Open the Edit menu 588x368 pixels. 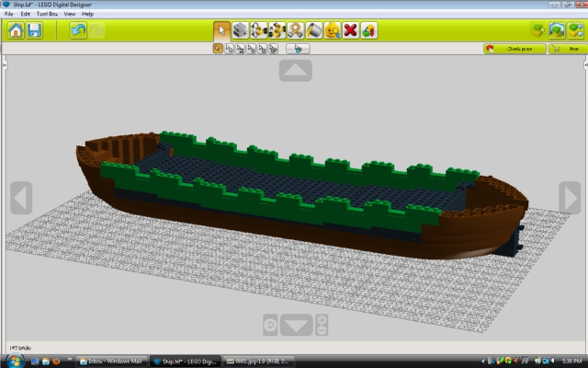(25, 14)
